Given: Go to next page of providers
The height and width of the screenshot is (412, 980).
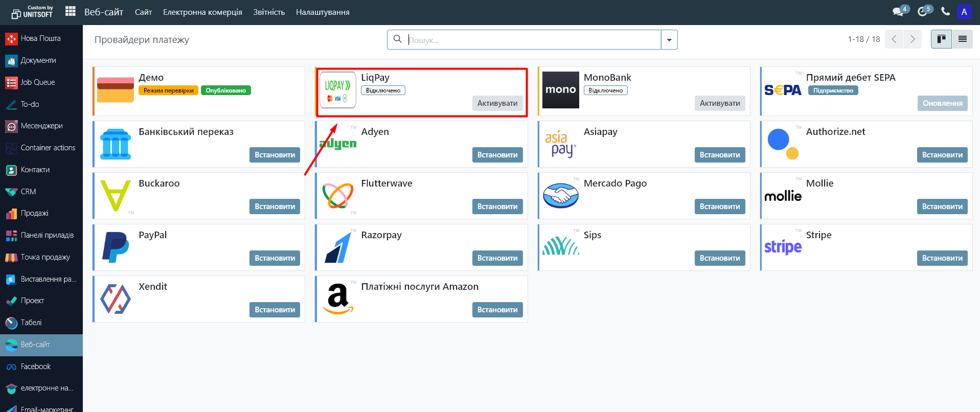Looking at the screenshot, I should (x=913, y=39).
